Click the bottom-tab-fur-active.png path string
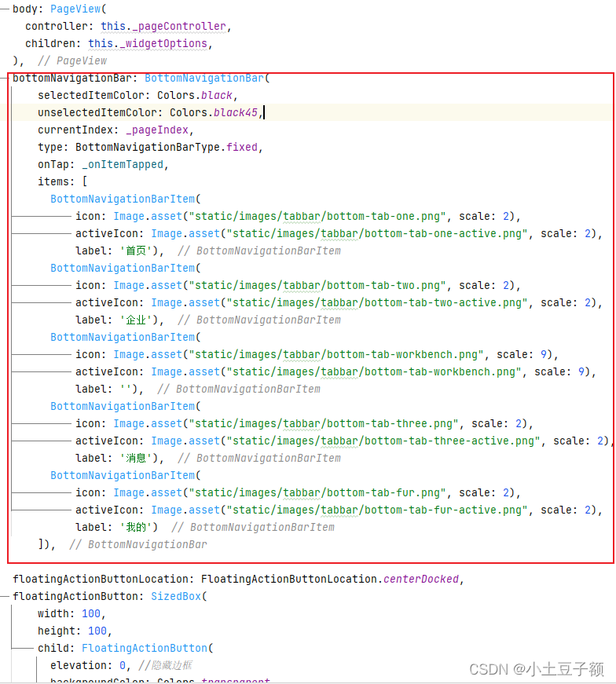 pos(377,510)
